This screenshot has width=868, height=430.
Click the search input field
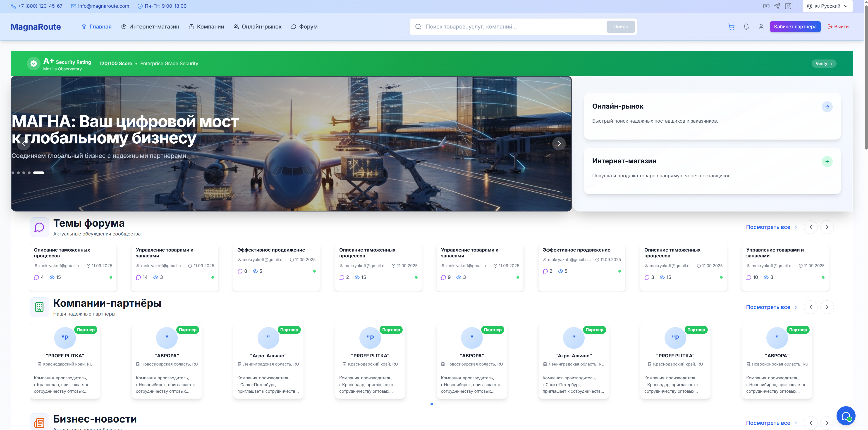point(505,26)
